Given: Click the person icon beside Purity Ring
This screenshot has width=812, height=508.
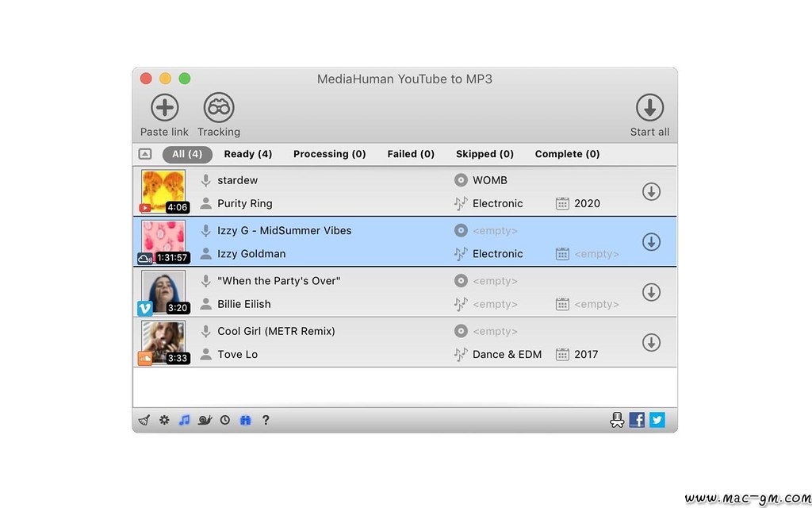Looking at the screenshot, I should coord(205,204).
